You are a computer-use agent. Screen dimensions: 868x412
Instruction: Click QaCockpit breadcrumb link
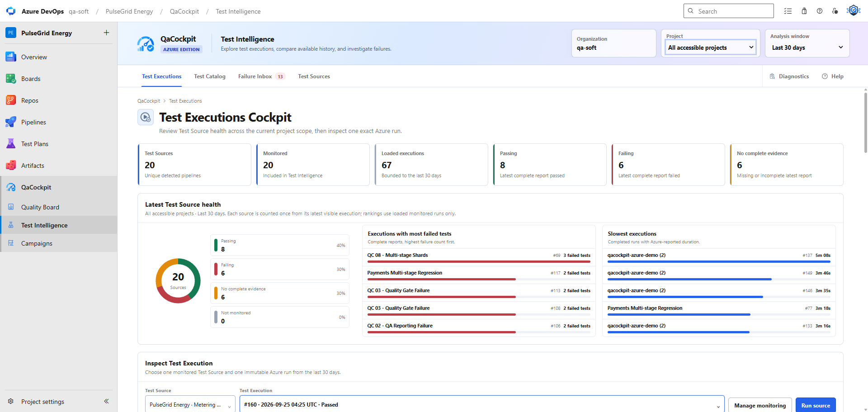[149, 101]
